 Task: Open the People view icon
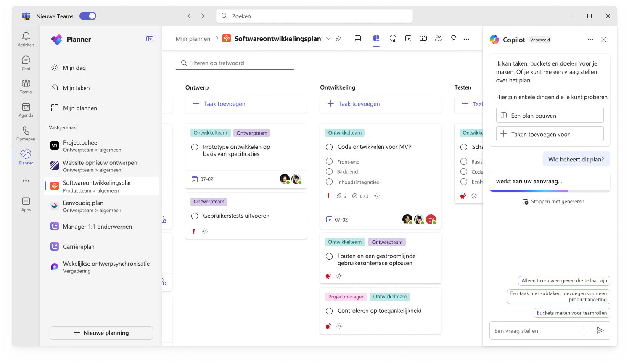coord(439,38)
